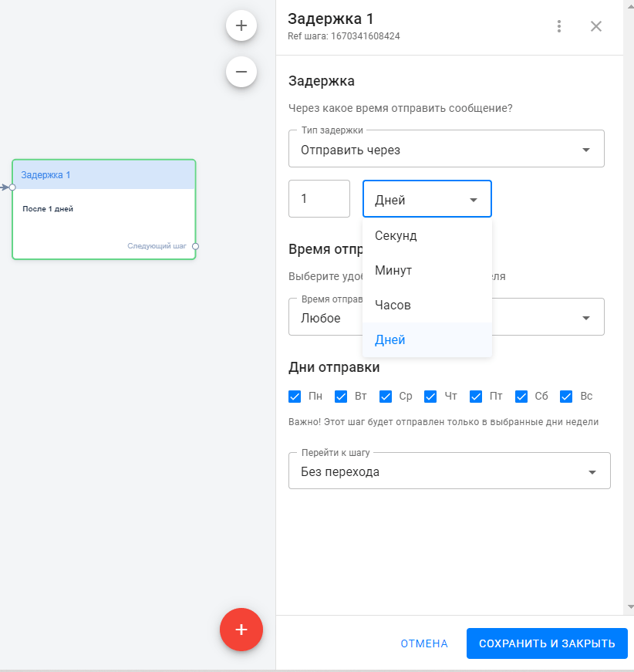Toggle the Пт day checkbox
Screen dimensions: 634x672
coord(476,397)
